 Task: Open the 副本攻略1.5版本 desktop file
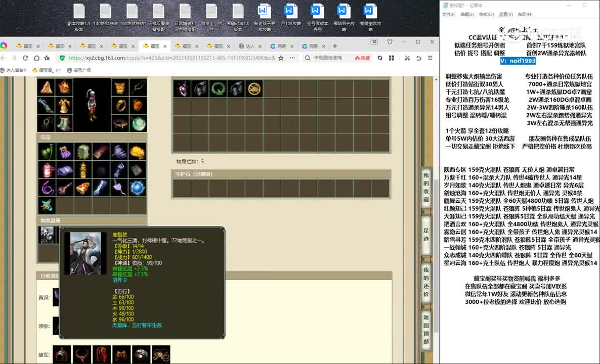coord(79,18)
